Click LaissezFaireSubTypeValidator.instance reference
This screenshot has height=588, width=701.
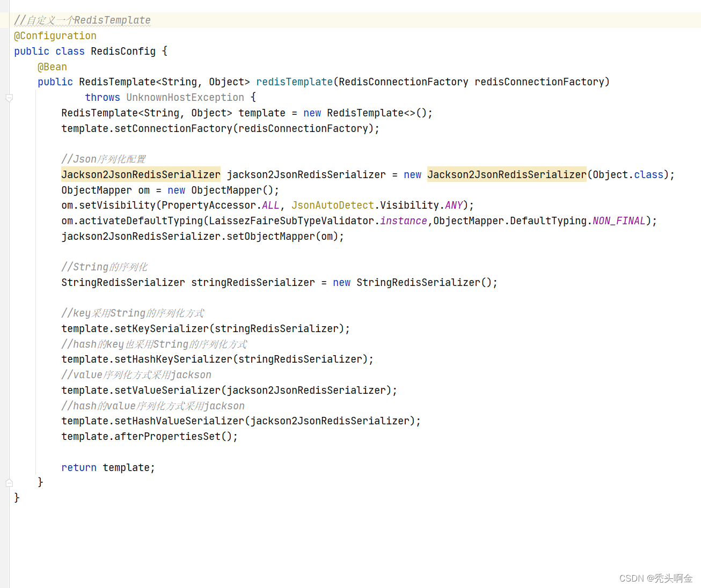[x=318, y=221]
